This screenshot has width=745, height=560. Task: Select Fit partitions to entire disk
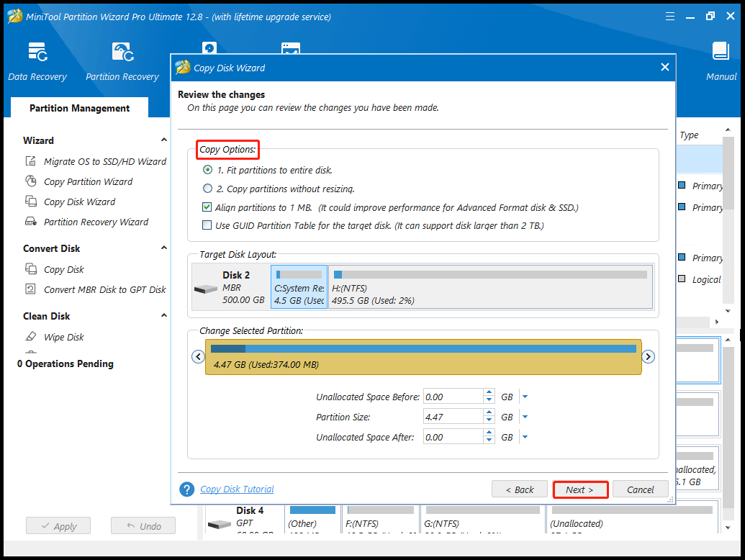(207, 170)
